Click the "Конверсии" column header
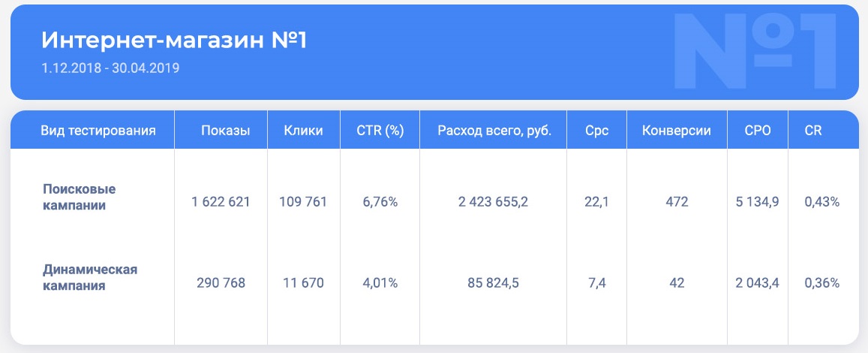Screen dimensions: 868x353 click(677, 131)
